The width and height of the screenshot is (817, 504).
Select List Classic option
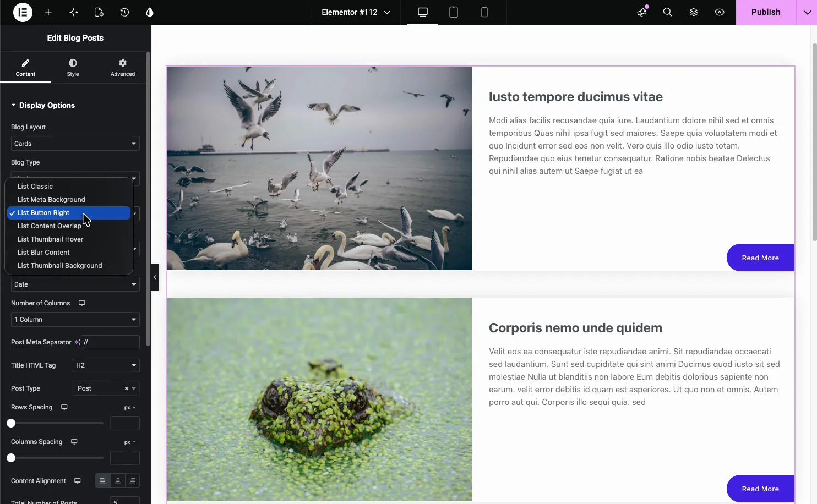69,187
